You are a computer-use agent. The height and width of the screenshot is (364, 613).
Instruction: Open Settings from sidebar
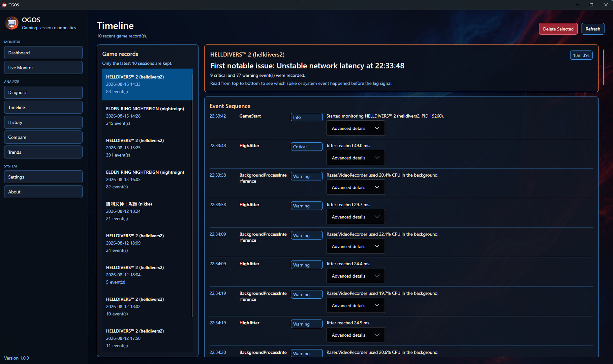point(43,177)
